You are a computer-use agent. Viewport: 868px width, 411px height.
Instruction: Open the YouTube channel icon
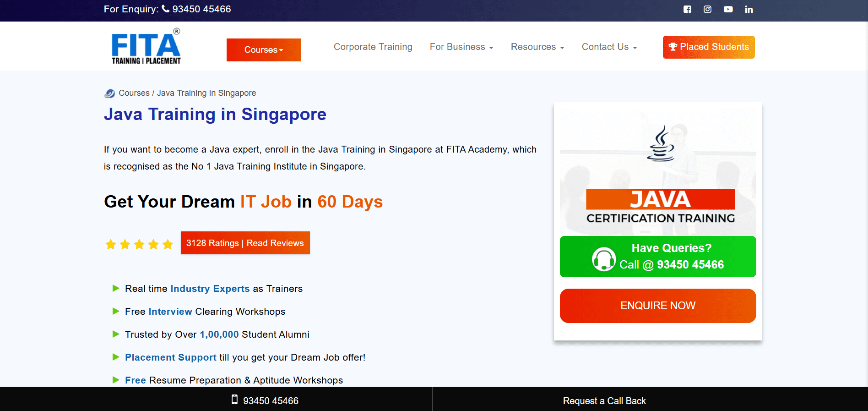coord(728,9)
